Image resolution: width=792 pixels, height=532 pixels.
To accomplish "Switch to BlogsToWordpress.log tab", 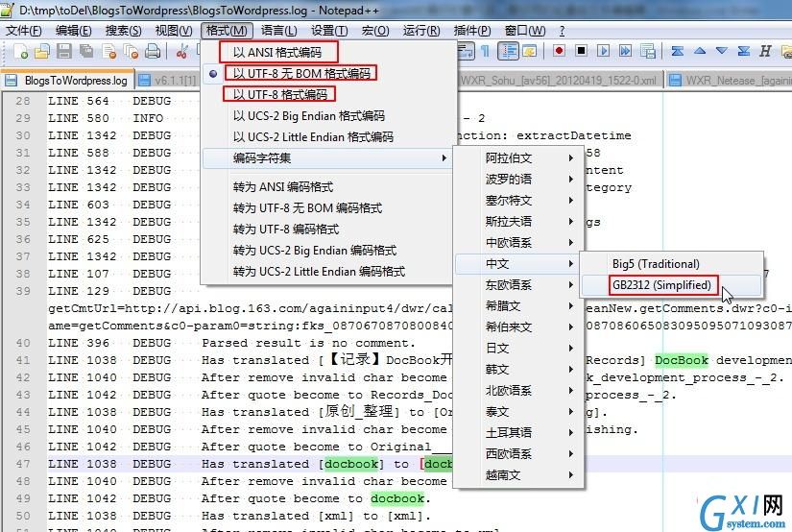I will (x=68, y=81).
